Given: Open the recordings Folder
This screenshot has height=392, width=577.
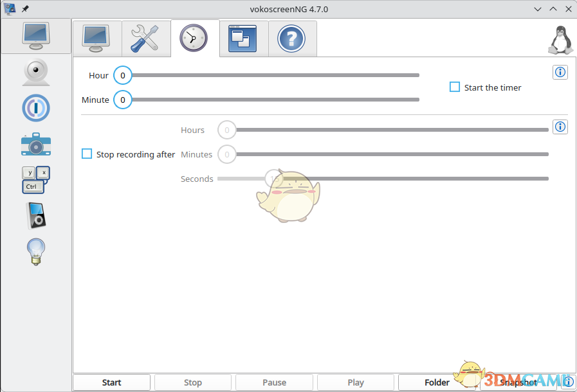Looking at the screenshot, I should pyautogui.click(x=437, y=382).
